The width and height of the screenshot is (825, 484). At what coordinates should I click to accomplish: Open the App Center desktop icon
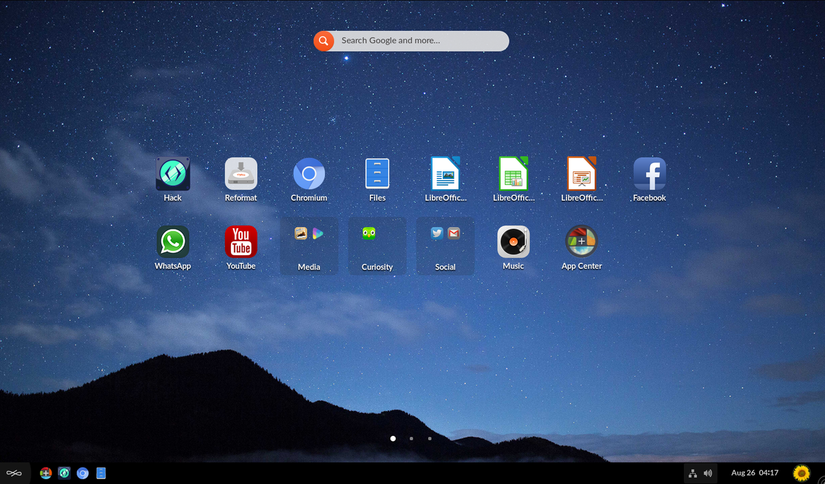pyautogui.click(x=581, y=241)
